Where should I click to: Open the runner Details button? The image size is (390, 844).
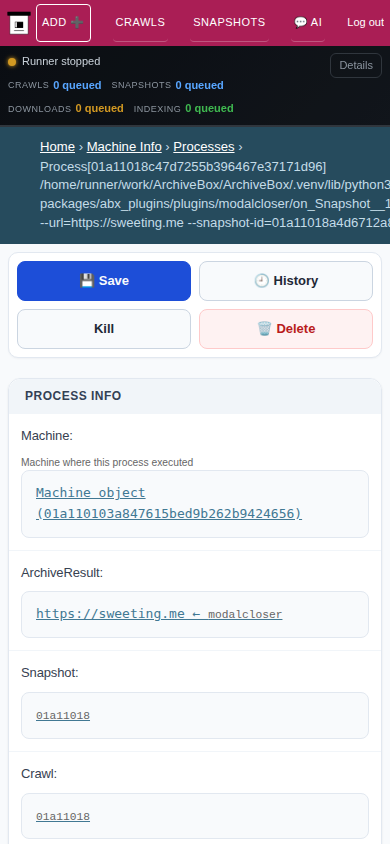(356, 66)
